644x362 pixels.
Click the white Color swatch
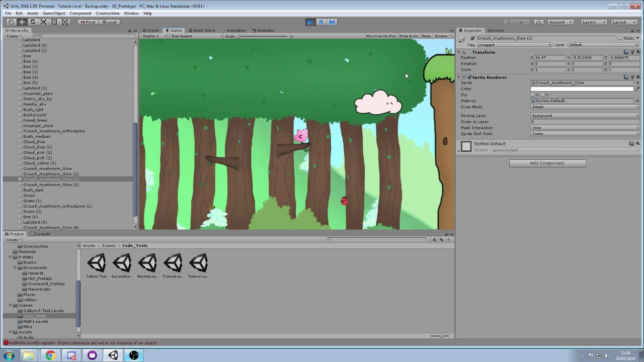point(582,89)
